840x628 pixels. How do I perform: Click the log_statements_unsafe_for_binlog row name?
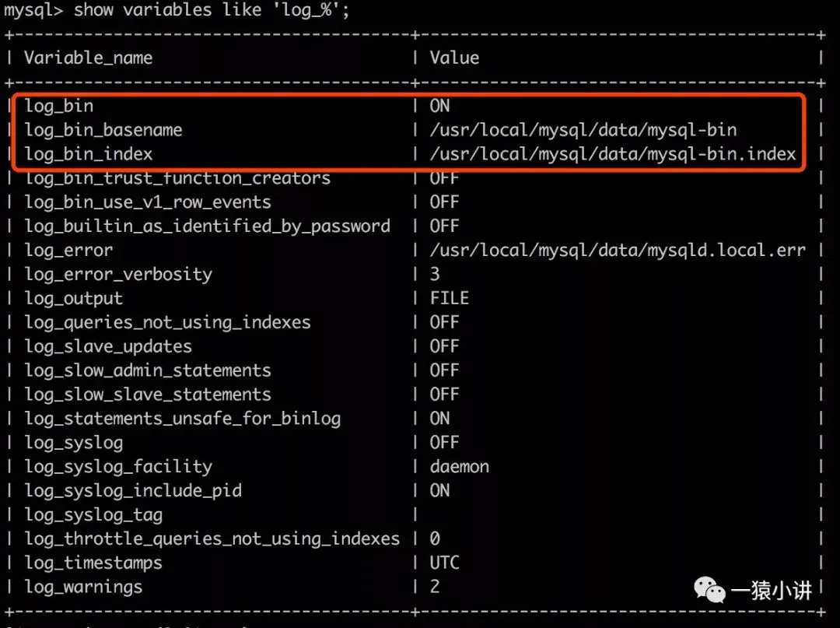coord(183,419)
